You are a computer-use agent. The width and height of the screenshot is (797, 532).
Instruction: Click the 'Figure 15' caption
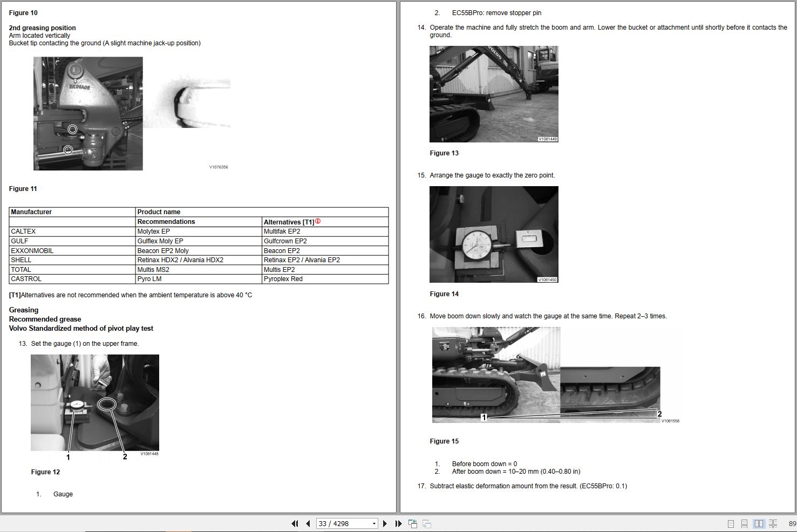tap(444, 441)
